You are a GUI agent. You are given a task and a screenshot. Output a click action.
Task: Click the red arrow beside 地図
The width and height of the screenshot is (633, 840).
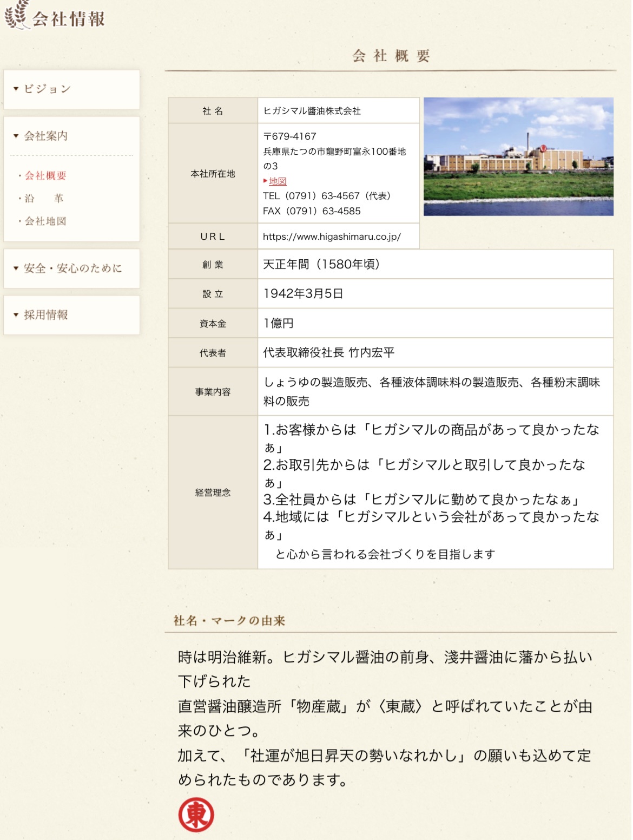click(265, 181)
